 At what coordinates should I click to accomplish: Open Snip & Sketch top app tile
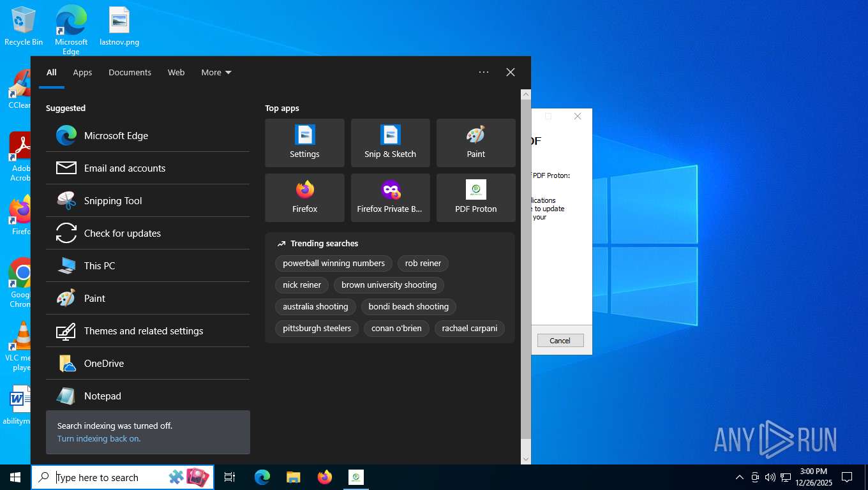390,143
